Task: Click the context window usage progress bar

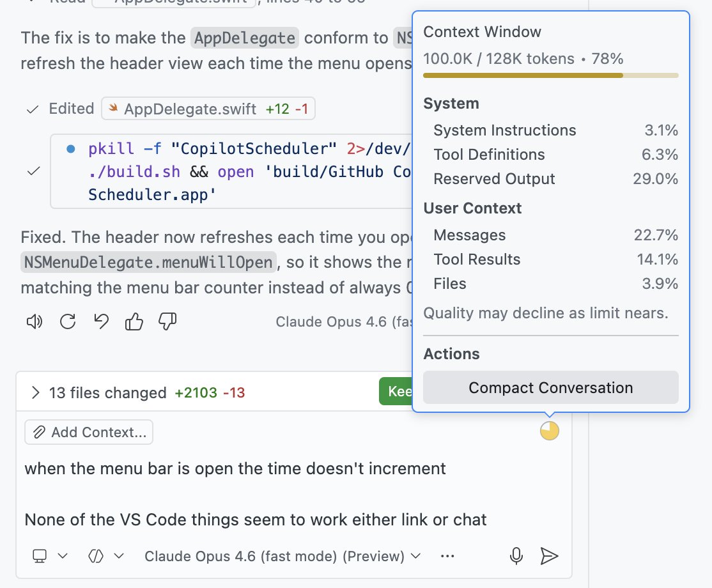Action: click(x=550, y=75)
